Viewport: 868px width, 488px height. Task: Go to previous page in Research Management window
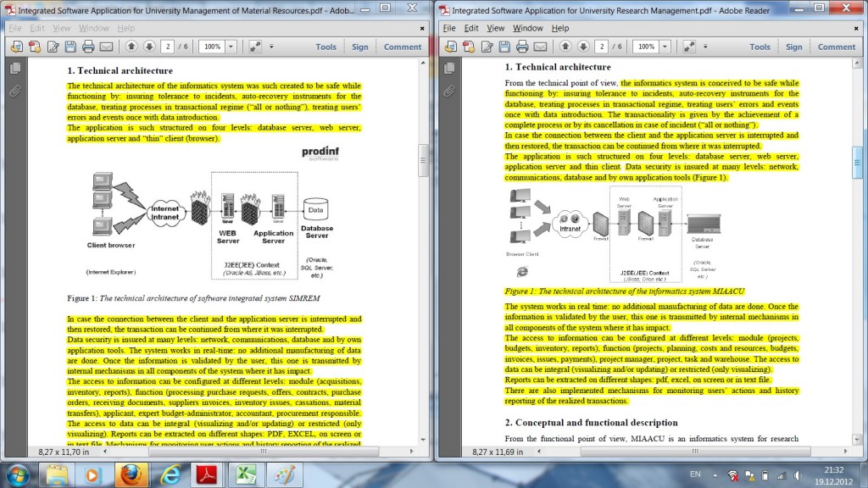click(565, 47)
